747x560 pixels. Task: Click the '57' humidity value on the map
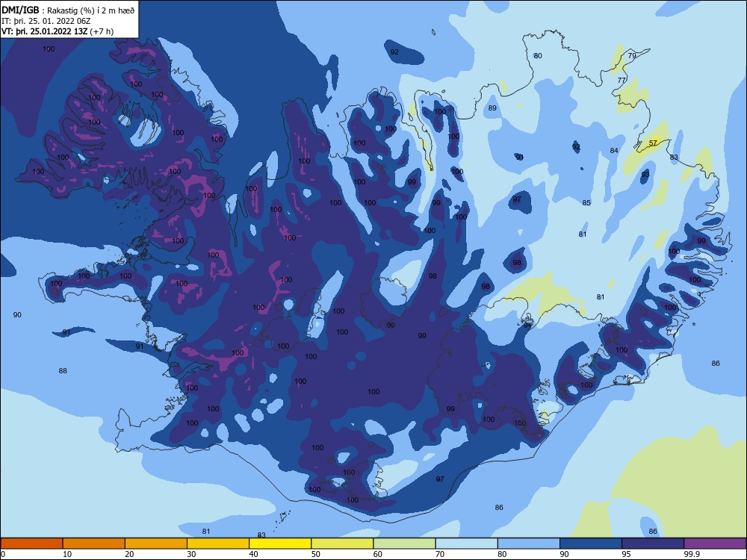coord(653,143)
